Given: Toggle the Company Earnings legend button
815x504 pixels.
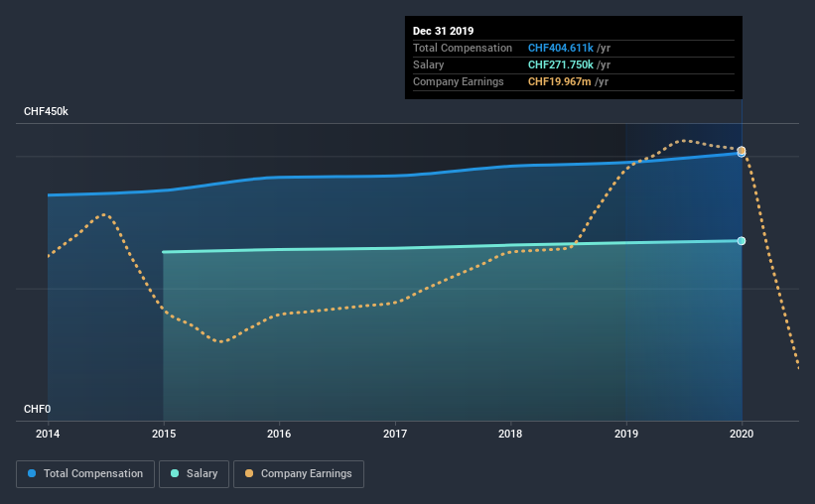Looking at the screenshot, I should coord(299,474).
